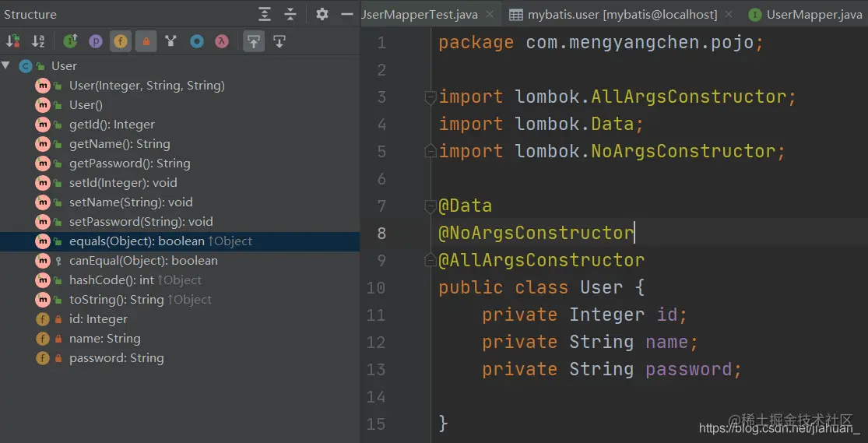868x443 pixels.
Task: Select User class row in Structure tree
Action: pos(180,66)
